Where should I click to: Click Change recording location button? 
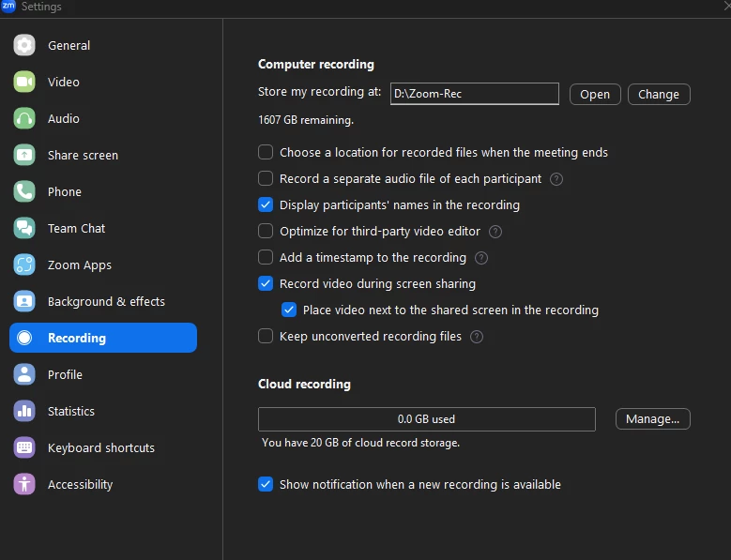pos(659,94)
